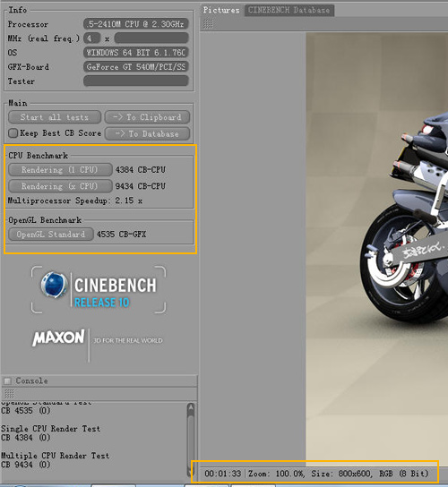Click the Console scrollbar up arrow
The image size is (448, 487).
point(191,407)
